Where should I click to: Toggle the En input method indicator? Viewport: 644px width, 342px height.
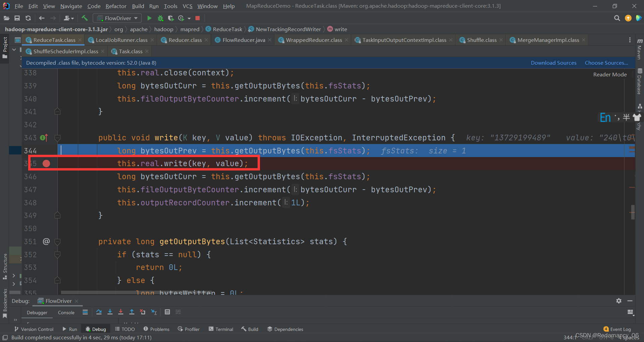605,118
